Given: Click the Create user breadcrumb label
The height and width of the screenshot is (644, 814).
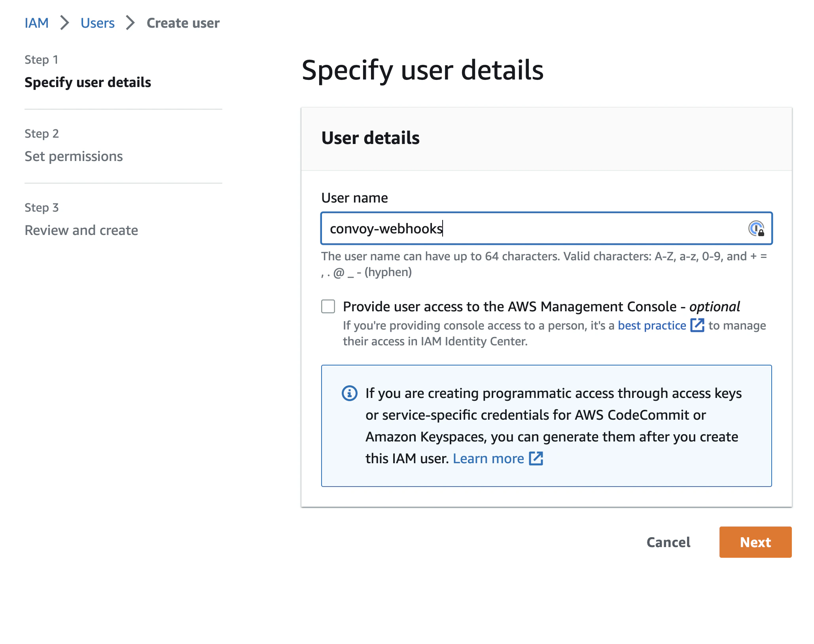Looking at the screenshot, I should coord(183,23).
